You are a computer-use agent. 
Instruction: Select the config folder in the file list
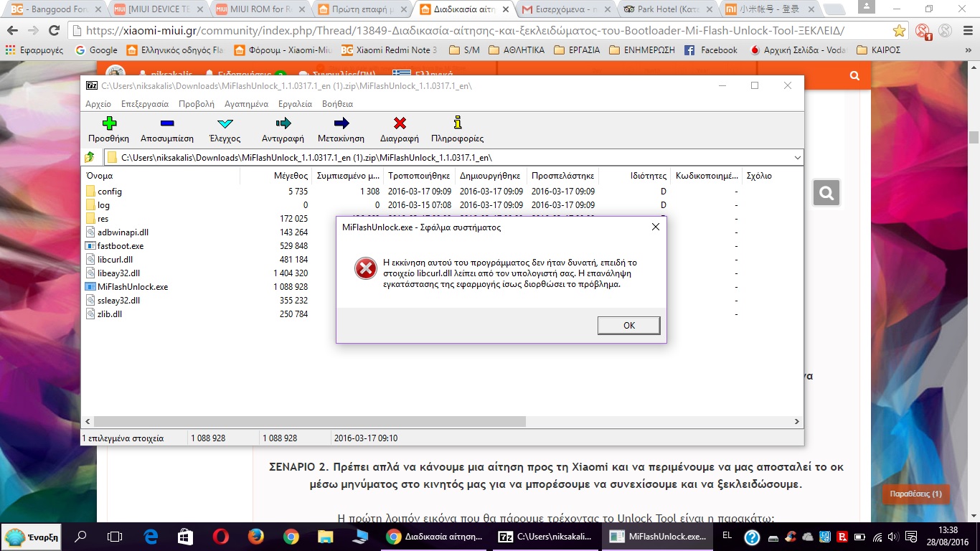point(103,192)
